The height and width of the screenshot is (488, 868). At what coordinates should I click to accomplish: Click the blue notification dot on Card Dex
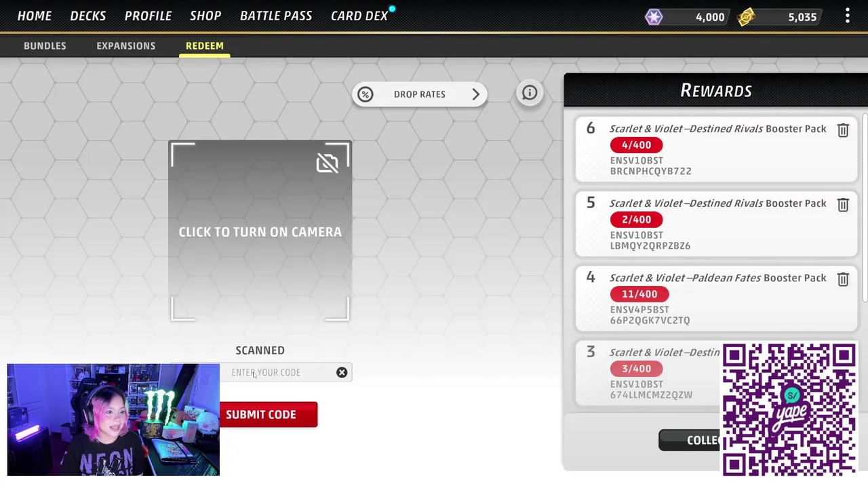[x=392, y=9]
